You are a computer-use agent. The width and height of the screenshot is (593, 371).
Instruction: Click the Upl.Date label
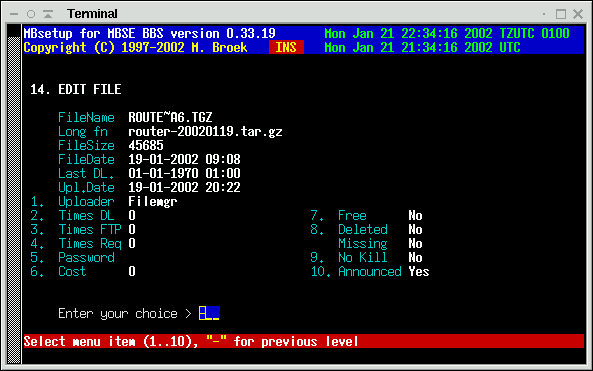point(86,188)
